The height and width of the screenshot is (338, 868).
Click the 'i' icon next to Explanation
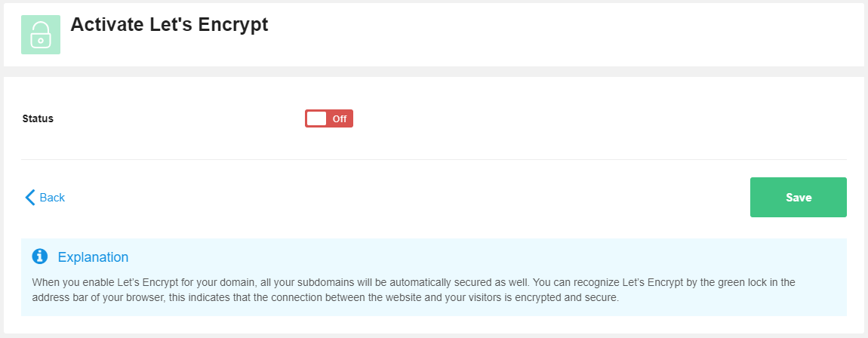tap(40, 256)
